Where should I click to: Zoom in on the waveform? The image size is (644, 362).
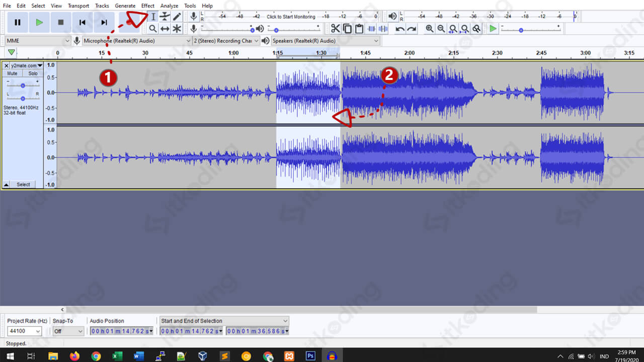pyautogui.click(x=429, y=29)
